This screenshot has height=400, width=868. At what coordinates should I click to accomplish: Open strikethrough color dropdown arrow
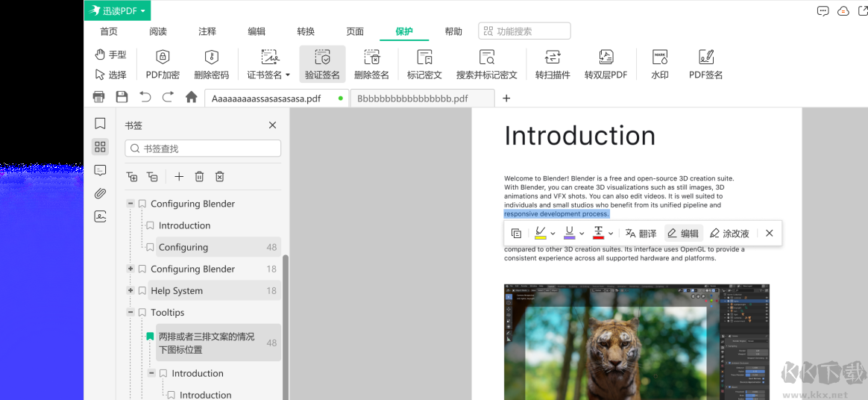coord(611,234)
